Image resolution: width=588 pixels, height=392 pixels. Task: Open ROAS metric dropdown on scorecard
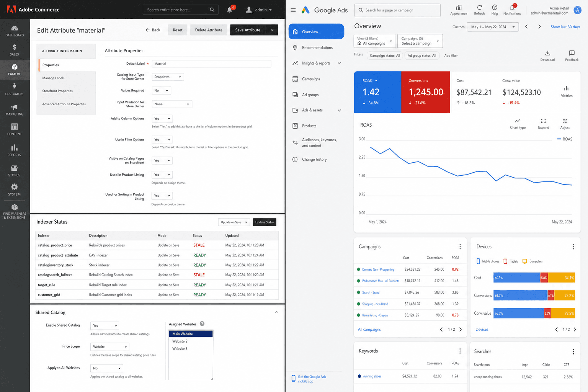tap(370, 81)
